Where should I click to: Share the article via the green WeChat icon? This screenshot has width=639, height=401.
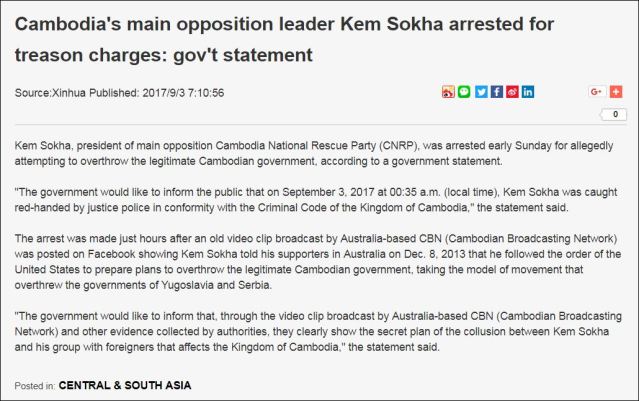coord(464,92)
